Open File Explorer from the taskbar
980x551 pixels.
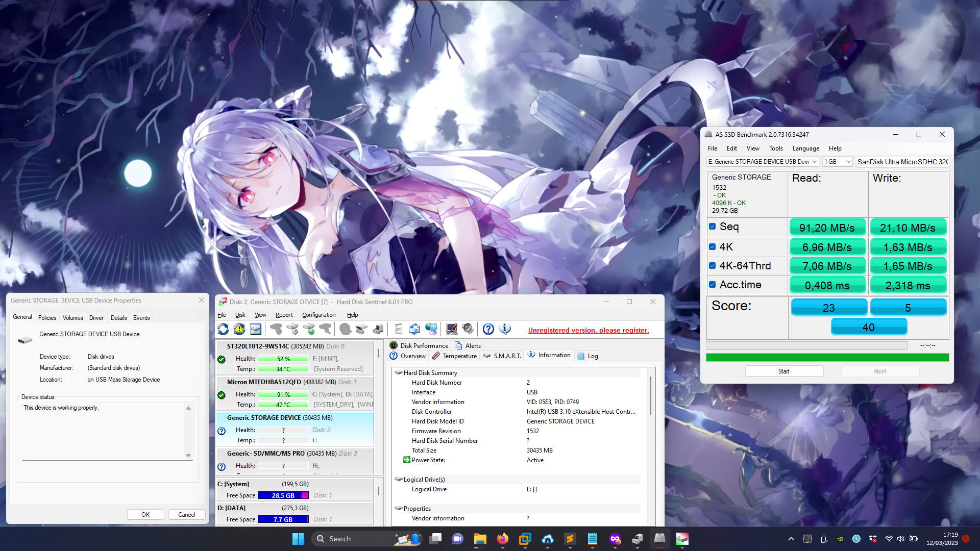point(480,539)
